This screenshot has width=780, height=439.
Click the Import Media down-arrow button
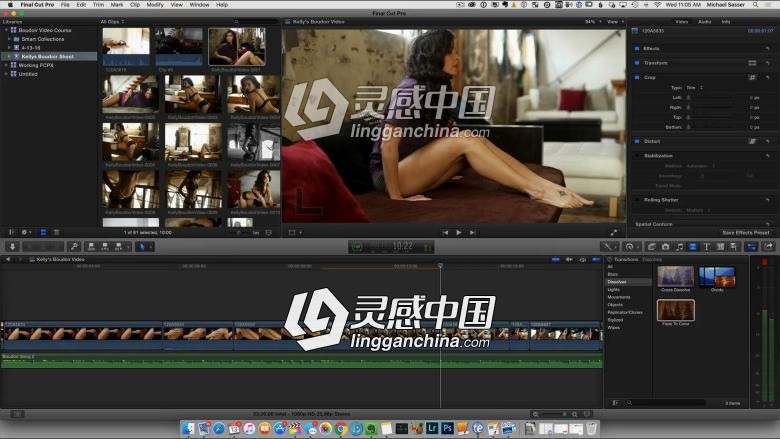(12, 247)
